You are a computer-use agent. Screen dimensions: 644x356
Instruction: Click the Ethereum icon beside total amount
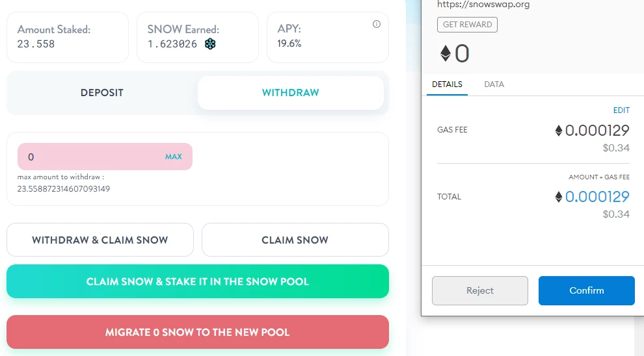pyautogui.click(x=559, y=197)
